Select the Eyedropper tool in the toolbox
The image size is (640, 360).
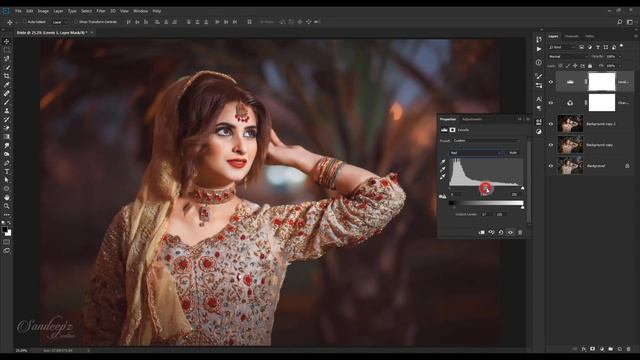click(x=7, y=85)
